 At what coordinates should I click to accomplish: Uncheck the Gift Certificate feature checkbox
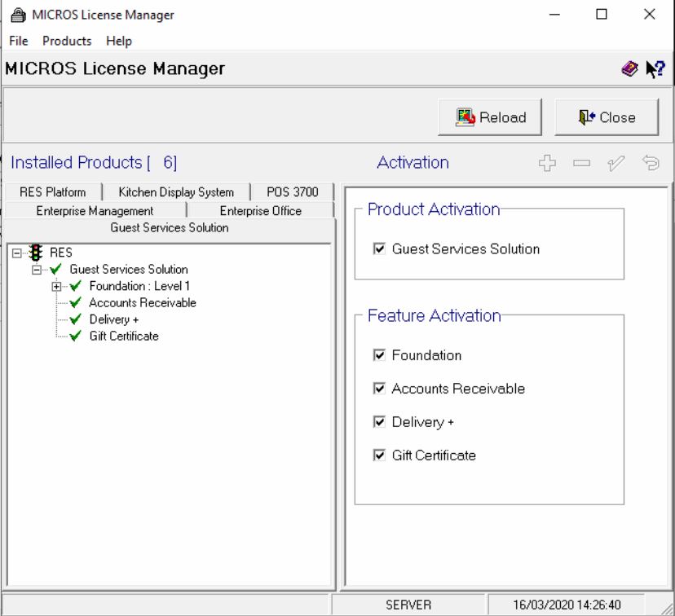pos(379,455)
